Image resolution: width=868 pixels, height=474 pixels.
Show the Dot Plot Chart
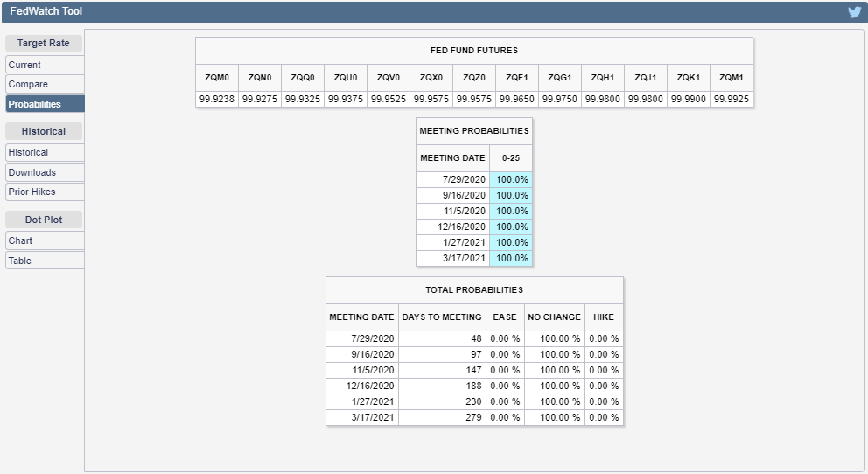[44, 240]
